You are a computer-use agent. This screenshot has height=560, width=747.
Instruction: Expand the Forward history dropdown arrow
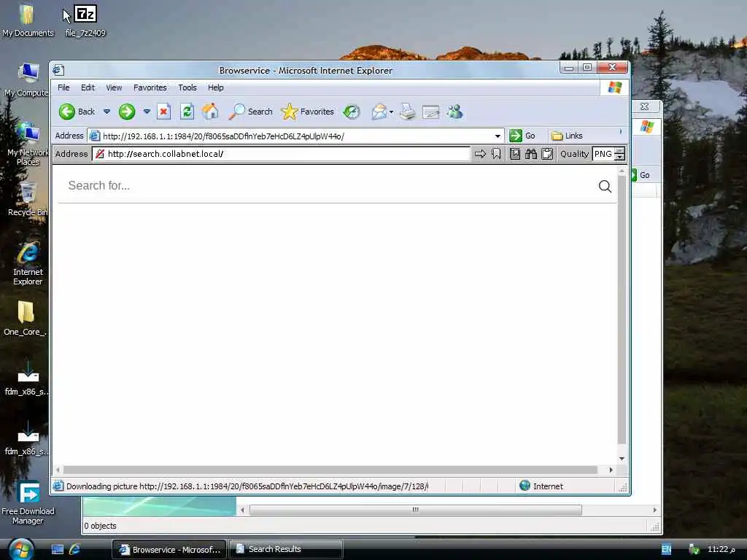coord(147,112)
